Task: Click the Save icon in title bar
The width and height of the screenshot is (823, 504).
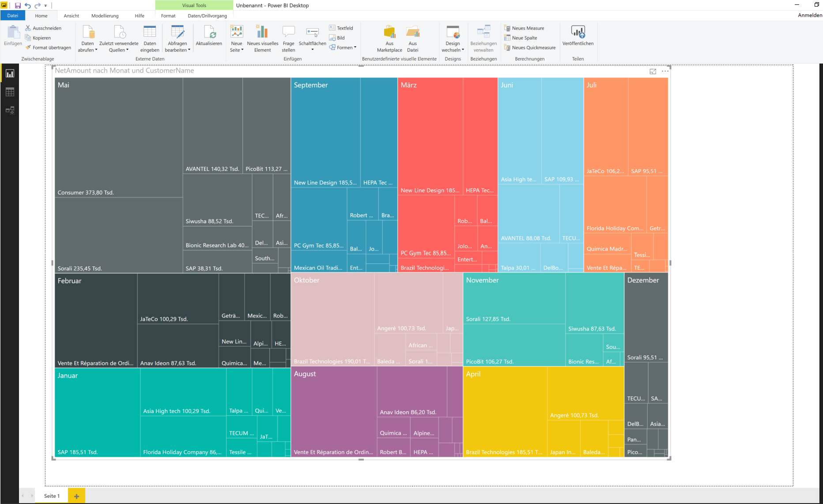Action: coord(18,6)
